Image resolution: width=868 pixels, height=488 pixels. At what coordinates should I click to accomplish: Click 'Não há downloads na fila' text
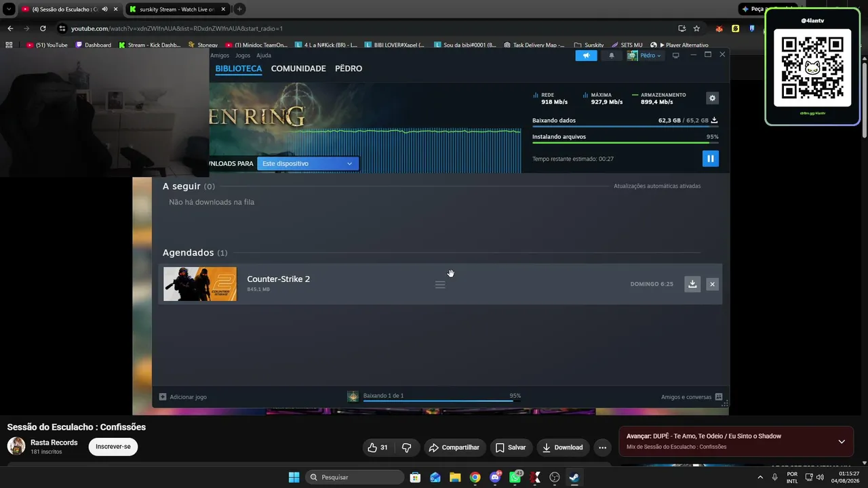click(212, 202)
